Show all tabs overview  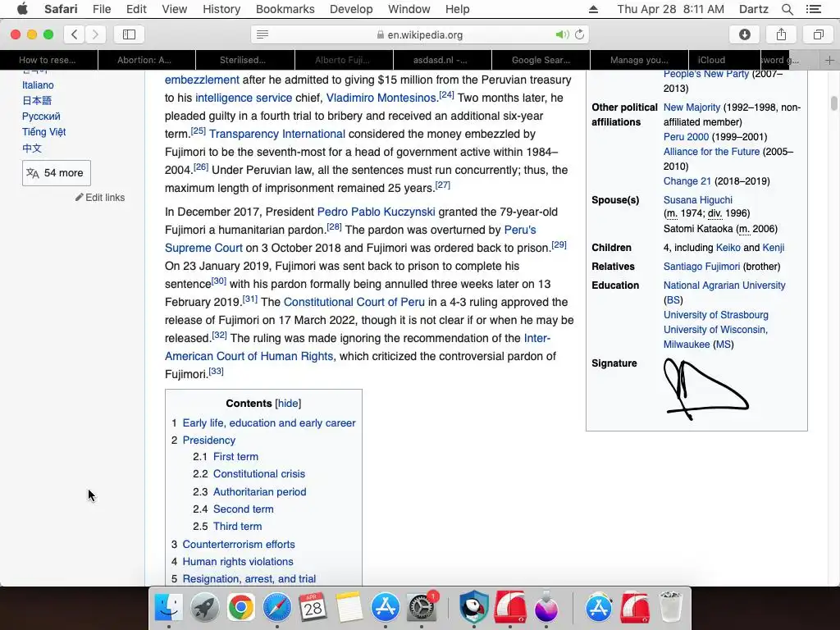click(818, 34)
